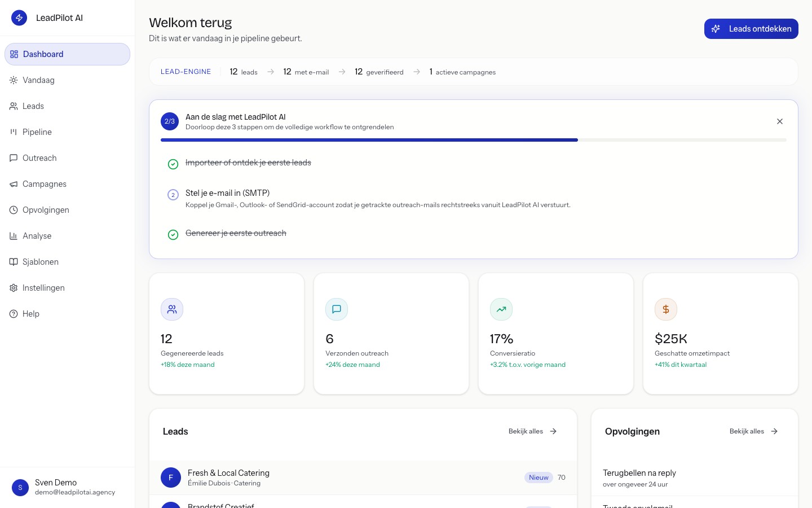Click the trend arrow icon on Conversieratio card

coord(501,309)
